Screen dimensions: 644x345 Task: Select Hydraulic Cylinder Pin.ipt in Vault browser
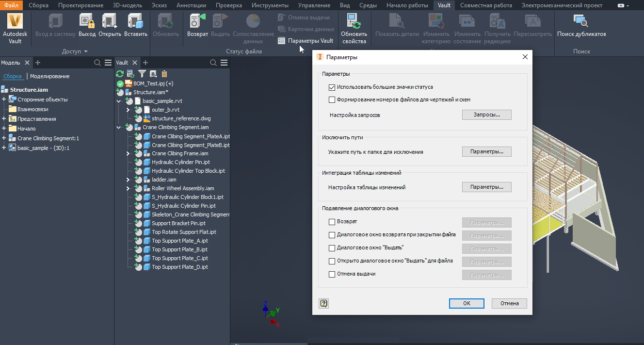(x=180, y=162)
